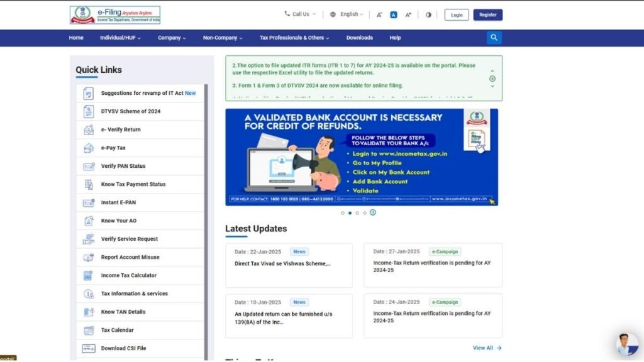Expand the Individual/HUF menu
644x362 pixels.
(120, 38)
